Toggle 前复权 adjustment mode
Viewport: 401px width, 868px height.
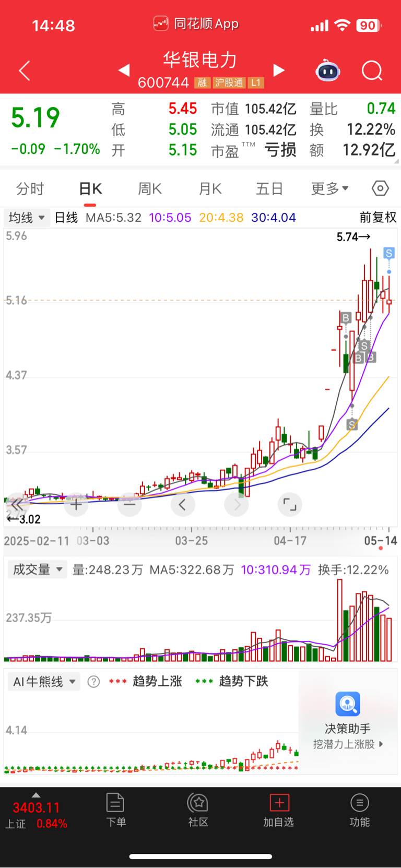coord(378,217)
